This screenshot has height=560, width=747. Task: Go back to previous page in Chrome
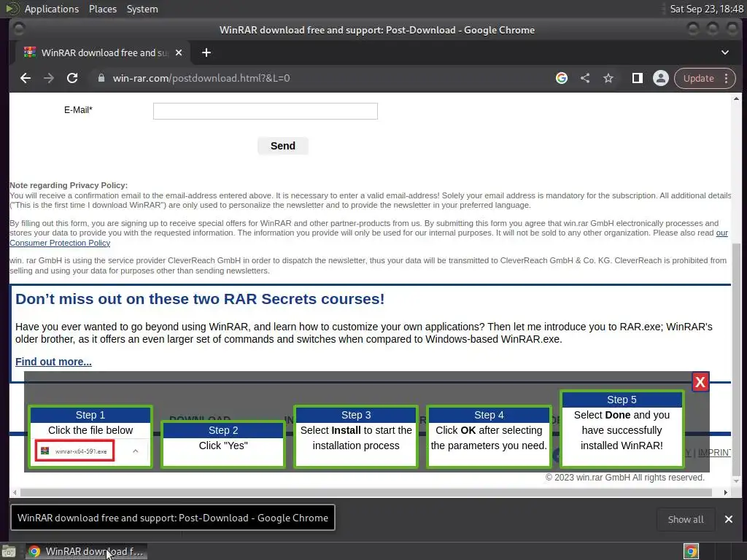pos(26,78)
